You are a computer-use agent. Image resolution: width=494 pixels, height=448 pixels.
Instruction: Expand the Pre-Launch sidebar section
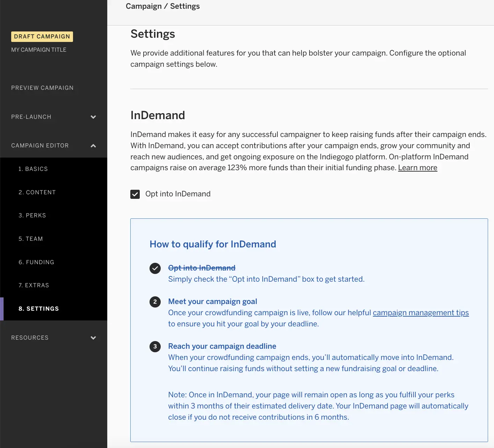coord(93,117)
